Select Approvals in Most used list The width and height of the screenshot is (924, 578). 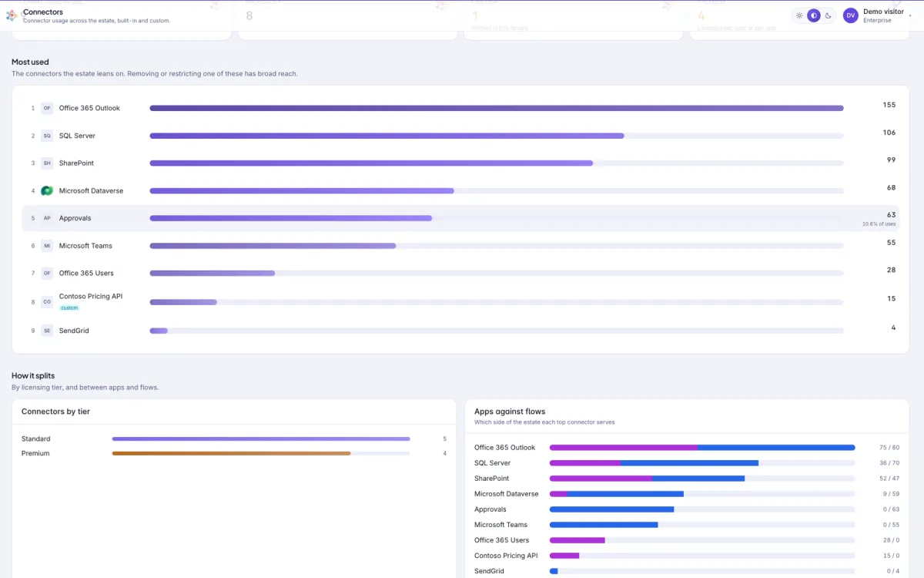pos(75,218)
